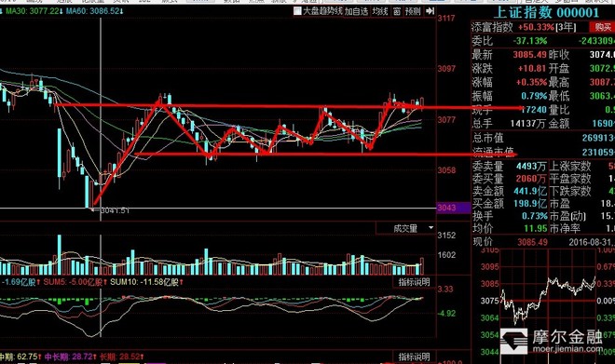Click the 上证指数 000001 title
The width and height of the screenshot is (615, 364).
(x=545, y=12)
